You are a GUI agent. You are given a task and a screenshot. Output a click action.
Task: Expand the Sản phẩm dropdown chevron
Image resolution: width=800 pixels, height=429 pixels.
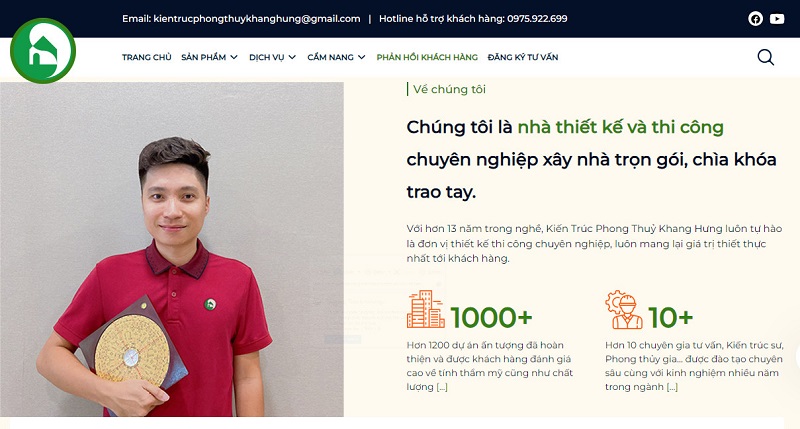[234, 57]
